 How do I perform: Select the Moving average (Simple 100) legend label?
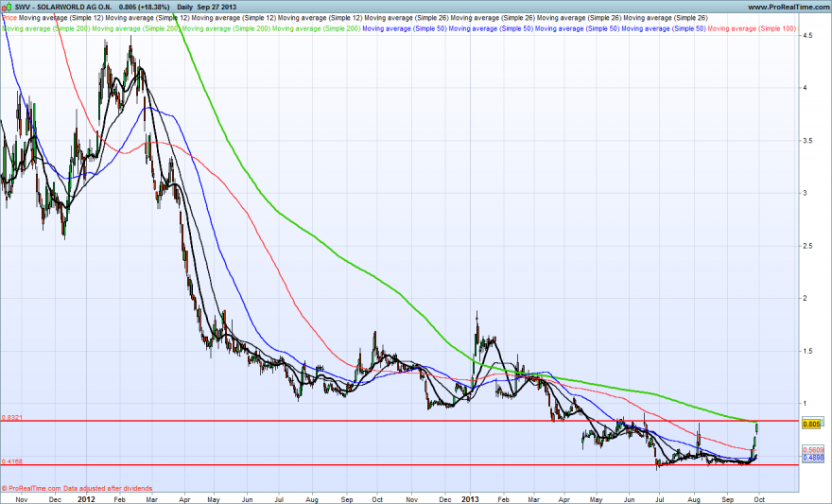752,28
